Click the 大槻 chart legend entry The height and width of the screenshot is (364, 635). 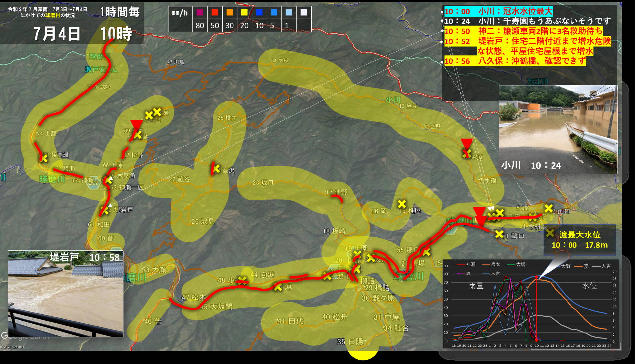click(516, 264)
